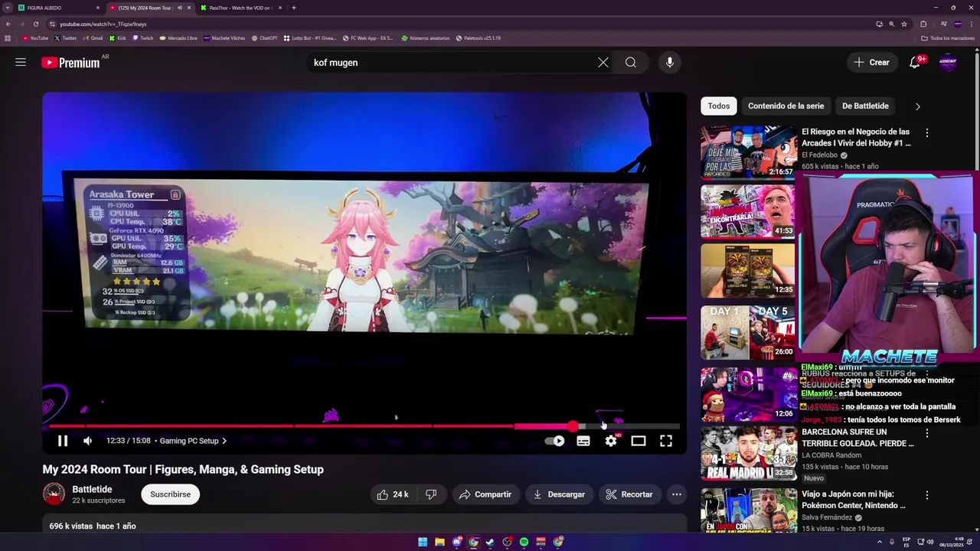Open the Battletide channel name
Viewport: 980px width, 551px height.
coord(92,490)
